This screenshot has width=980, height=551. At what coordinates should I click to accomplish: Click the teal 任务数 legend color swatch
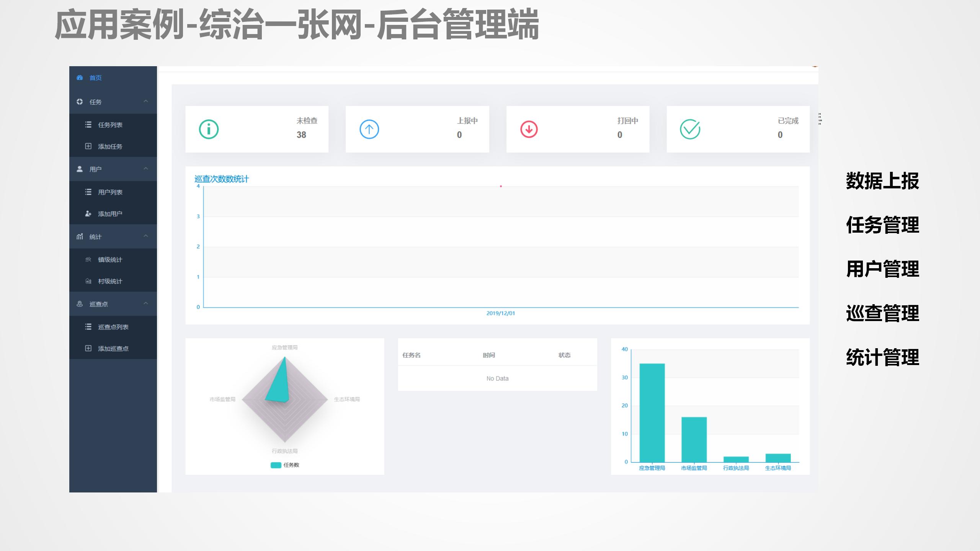275,465
